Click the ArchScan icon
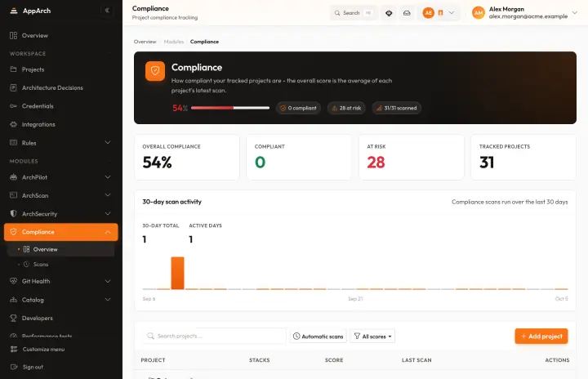Image resolution: width=588 pixels, height=379 pixels. point(14,195)
